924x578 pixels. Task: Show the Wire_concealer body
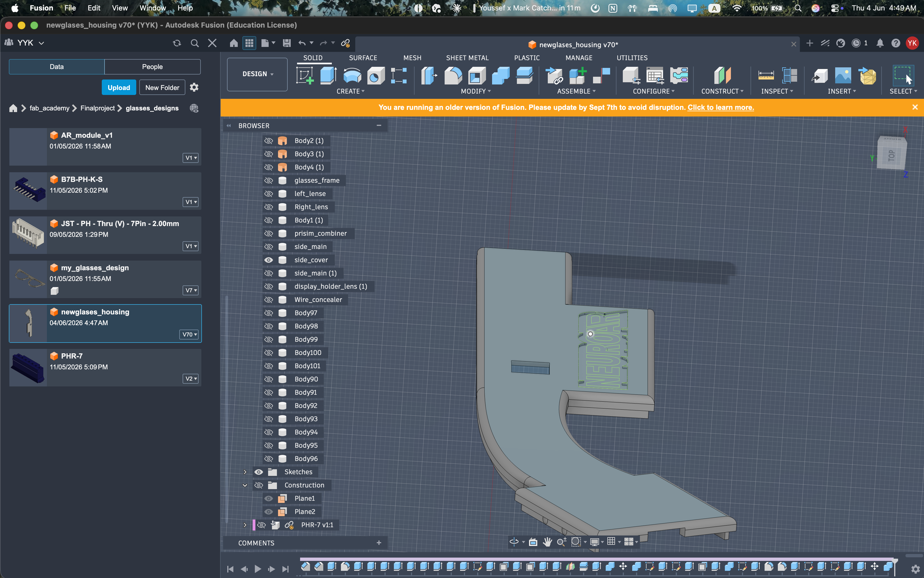click(x=269, y=300)
